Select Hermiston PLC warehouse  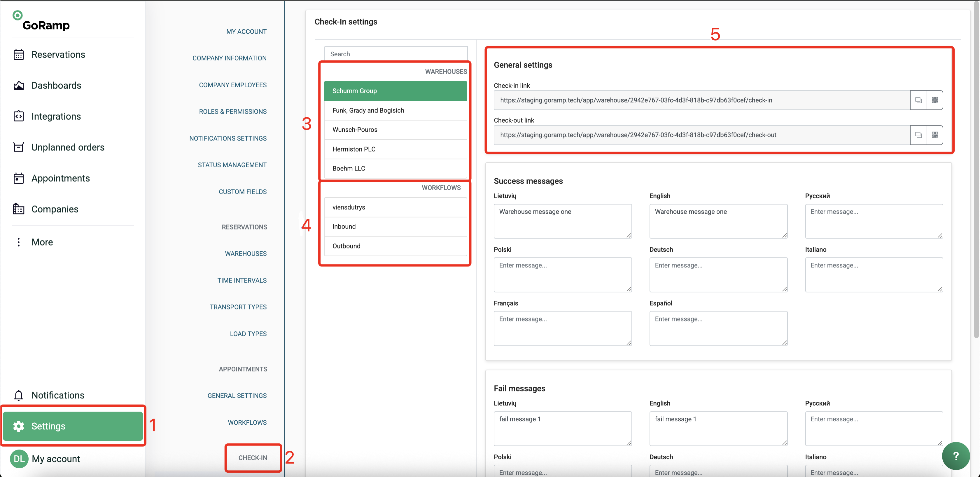click(x=395, y=149)
